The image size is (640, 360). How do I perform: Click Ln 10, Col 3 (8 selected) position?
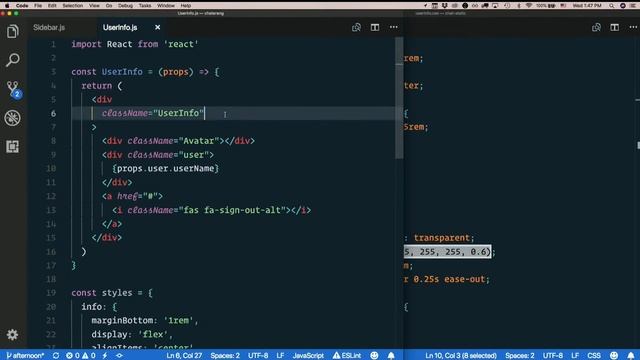(x=461, y=356)
